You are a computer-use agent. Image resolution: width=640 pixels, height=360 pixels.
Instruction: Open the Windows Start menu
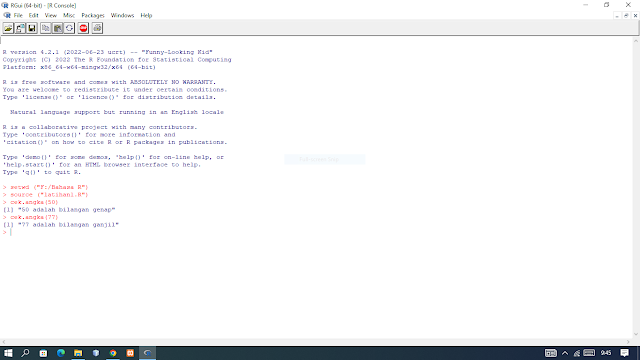[8, 353]
